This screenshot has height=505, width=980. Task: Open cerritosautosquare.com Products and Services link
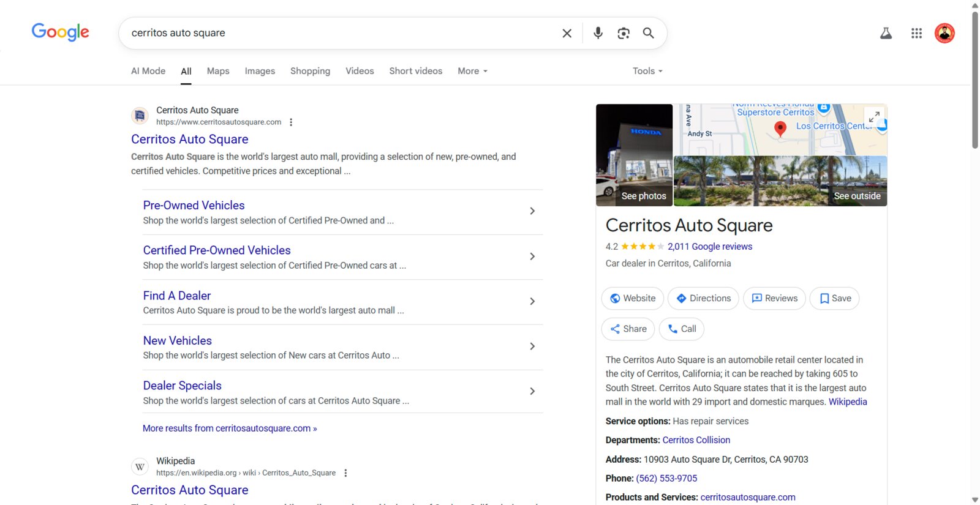[x=748, y=498]
